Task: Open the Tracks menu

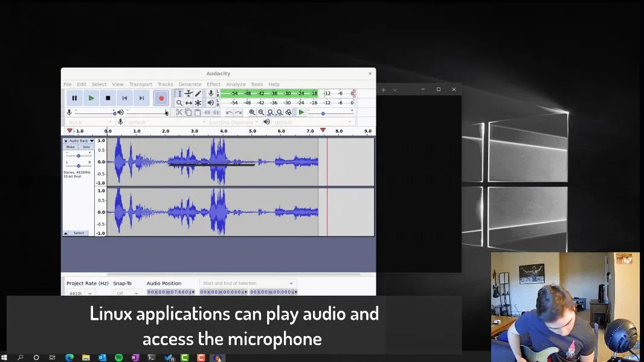Action: (x=165, y=84)
